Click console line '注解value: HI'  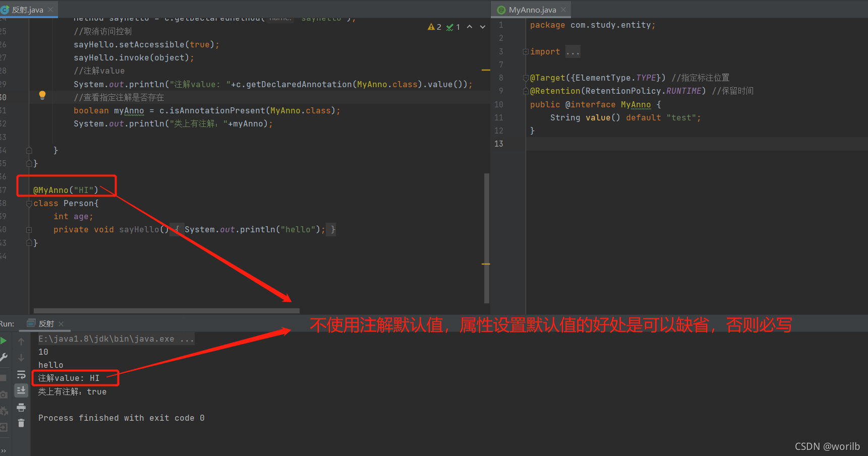click(x=69, y=378)
